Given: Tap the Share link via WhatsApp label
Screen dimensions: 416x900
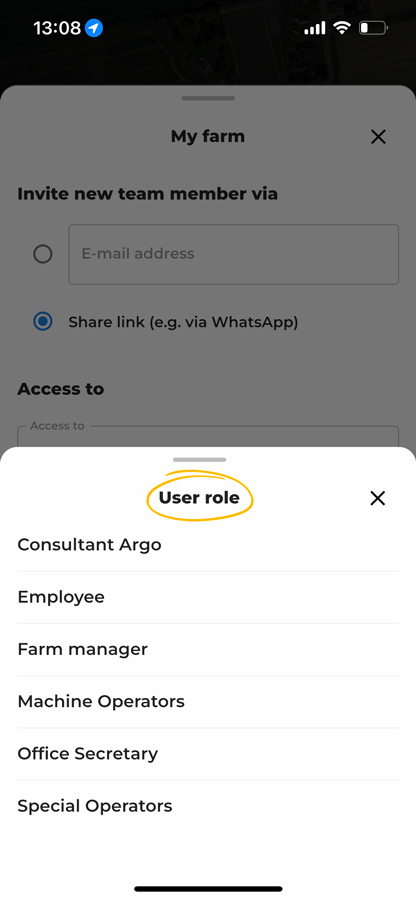Looking at the screenshot, I should [184, 323].
